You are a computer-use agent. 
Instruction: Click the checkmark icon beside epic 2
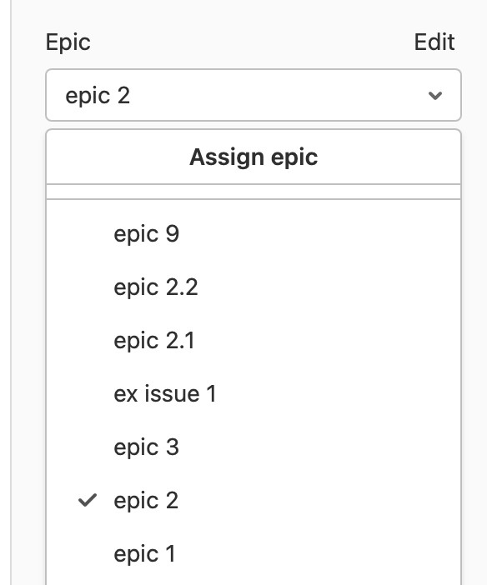click(88, 500)
